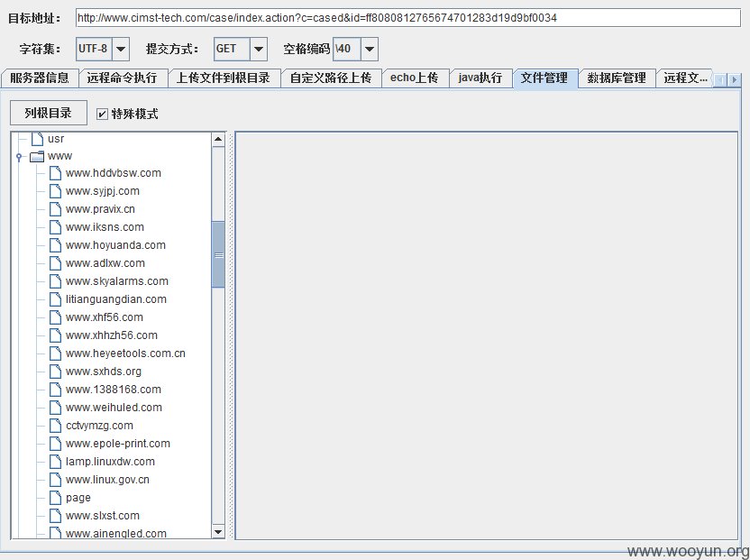Click file icon beside www.pravix.cn
The width and height of the screenshot is (750, 560).
click(x=56, y=209)
